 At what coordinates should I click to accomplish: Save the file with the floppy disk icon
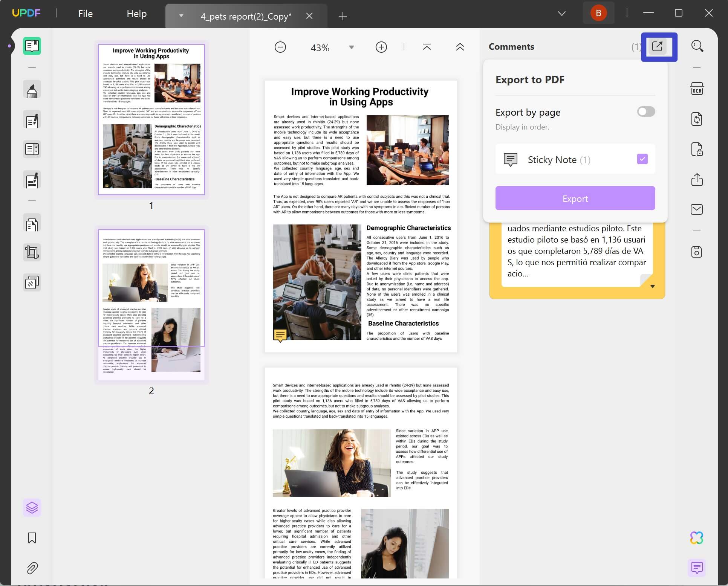[697, 252]
